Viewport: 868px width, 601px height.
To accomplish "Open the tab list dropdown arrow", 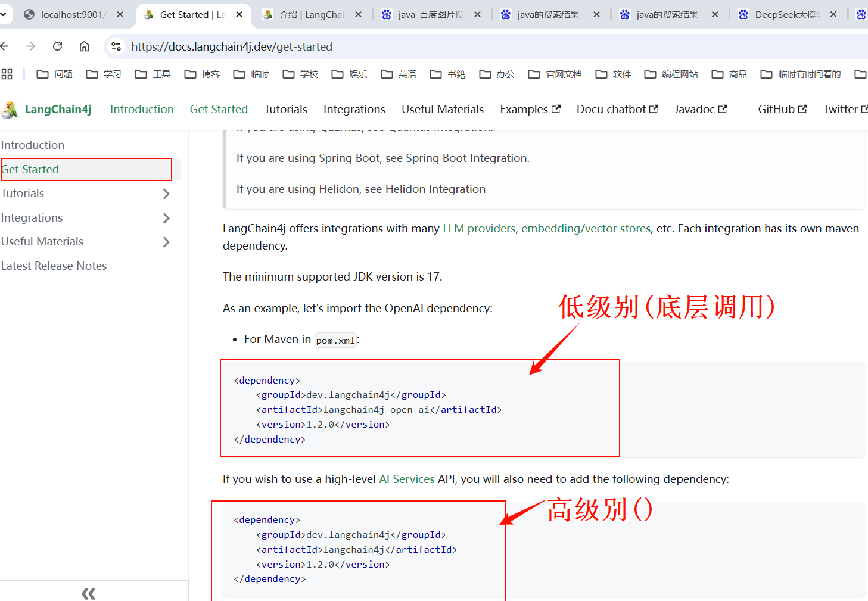I will click(x=3, y=14).
